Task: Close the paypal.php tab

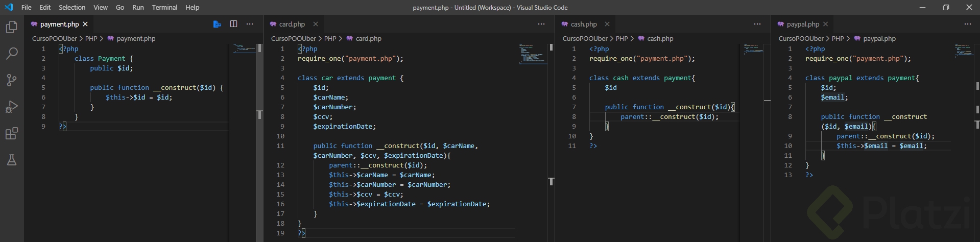Action: 826,24
